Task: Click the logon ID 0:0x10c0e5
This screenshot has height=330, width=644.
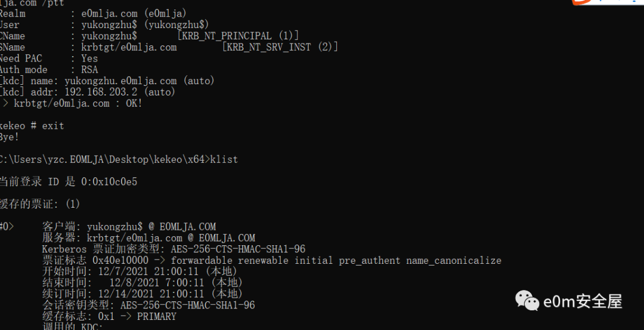Action: click(x=109, y=182)
